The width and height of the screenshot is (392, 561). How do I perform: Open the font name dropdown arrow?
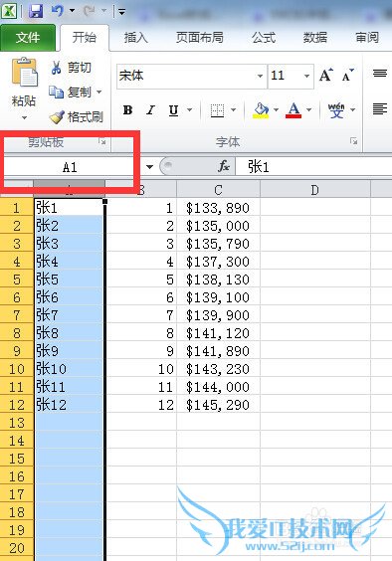261,76
